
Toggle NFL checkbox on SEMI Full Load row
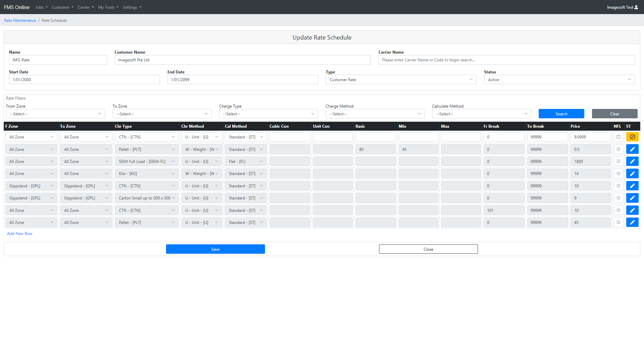(x=619, y=161)
